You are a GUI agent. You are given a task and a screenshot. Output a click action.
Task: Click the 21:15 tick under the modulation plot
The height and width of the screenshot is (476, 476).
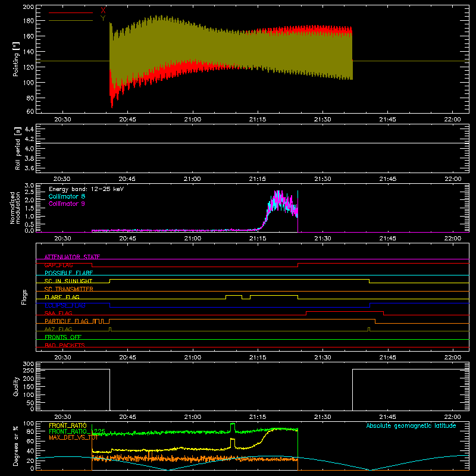click(258, 239)
